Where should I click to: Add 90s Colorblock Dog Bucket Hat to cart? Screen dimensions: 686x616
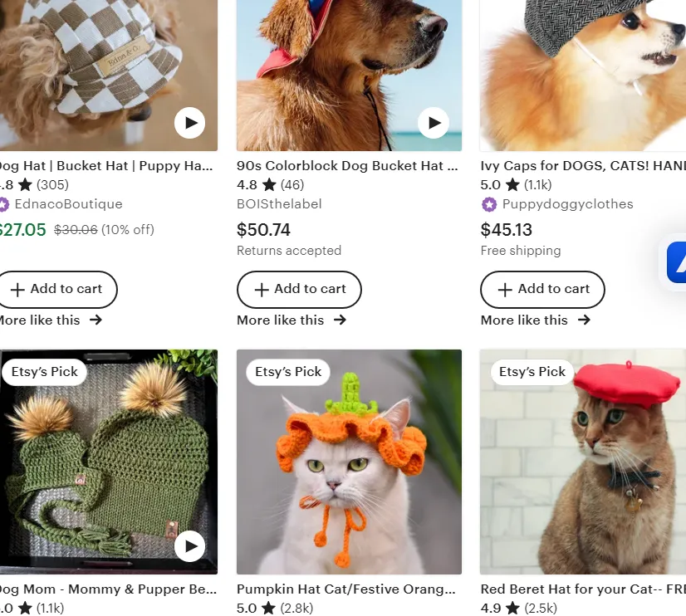[299, 290]
